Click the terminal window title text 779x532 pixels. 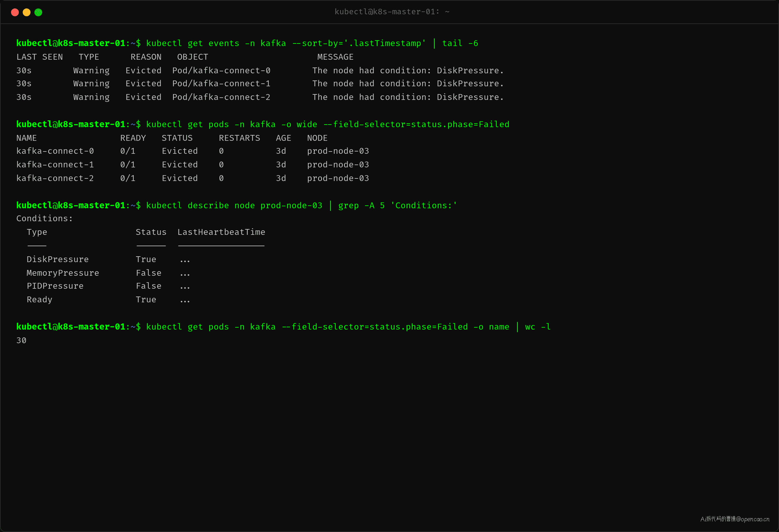point(392,12)
